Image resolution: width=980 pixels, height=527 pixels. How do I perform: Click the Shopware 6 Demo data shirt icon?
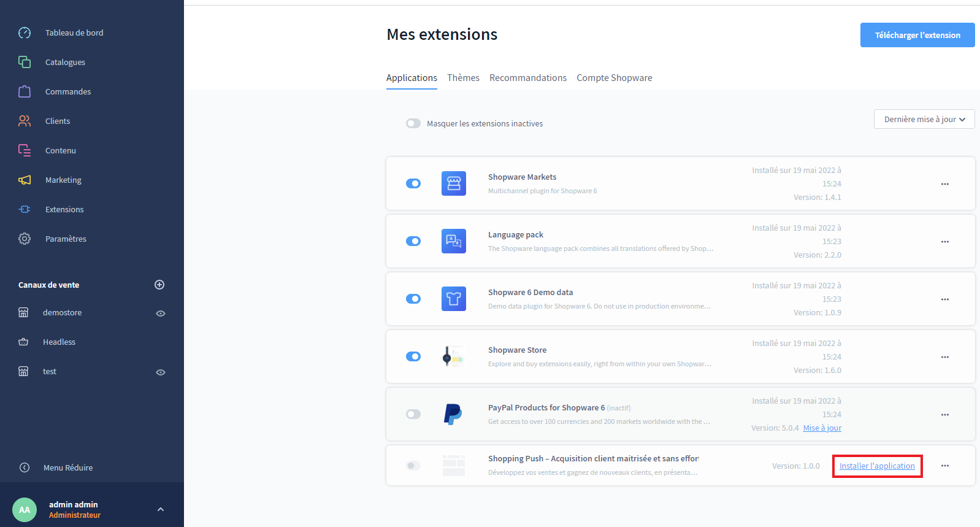pyautogui.click(x=454, y=299)
